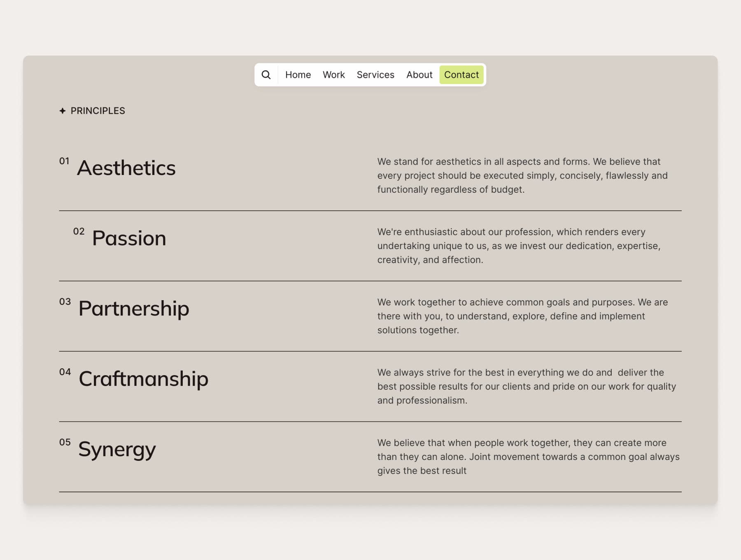Click the star icon beside PRINCIPLES
This screenshot has width=741, height=560.
coord(63,111)
